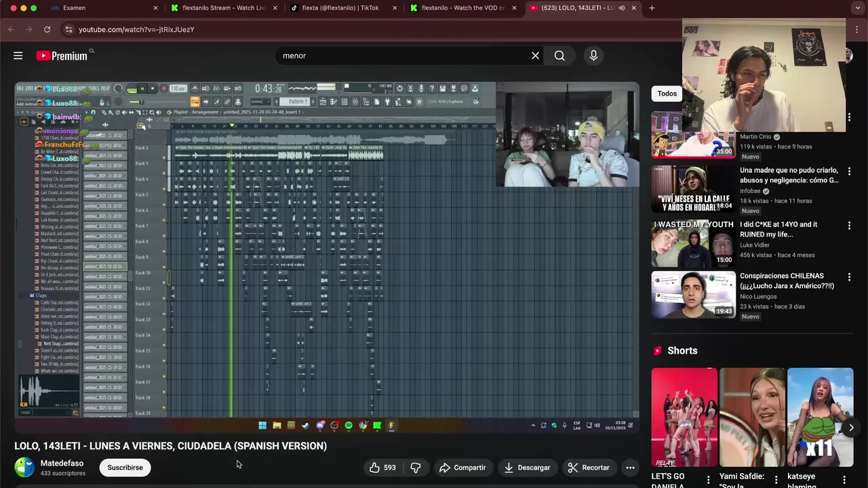This screenshot has height=488, width=868.
Task: Click the FL Studio play/pause button
Action: (x=142, y=88)
